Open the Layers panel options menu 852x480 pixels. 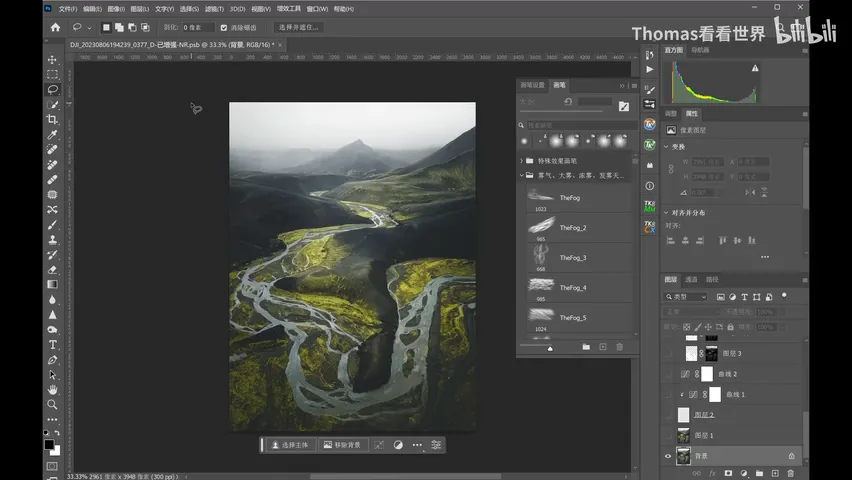click(804, 280)
